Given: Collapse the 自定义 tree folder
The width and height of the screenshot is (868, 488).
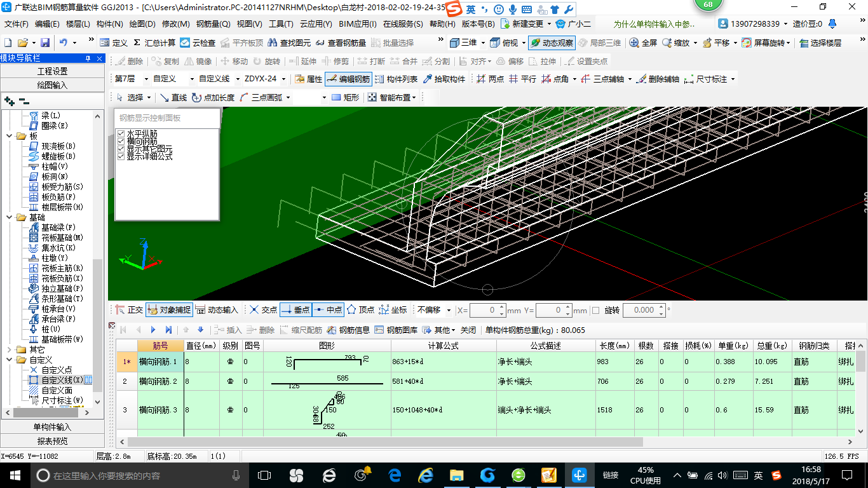Looking at the screenshot, I should tap(10, 360).
